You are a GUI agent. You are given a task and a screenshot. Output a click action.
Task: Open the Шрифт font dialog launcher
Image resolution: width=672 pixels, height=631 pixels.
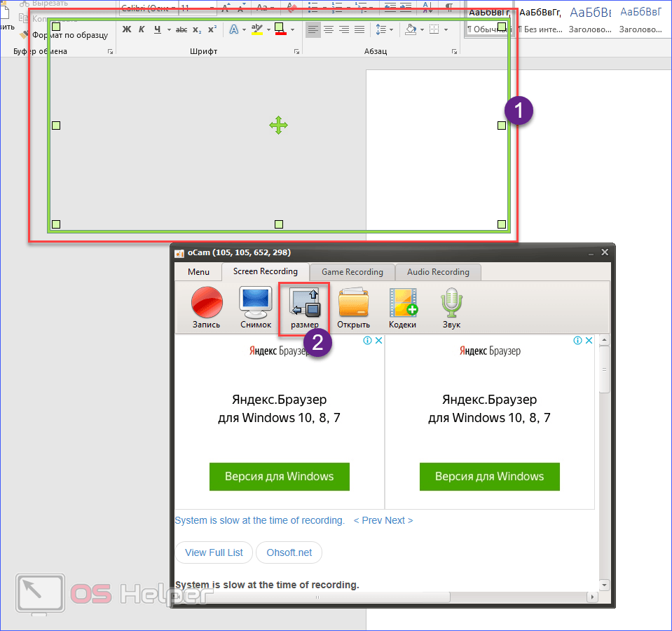(297, 52)
